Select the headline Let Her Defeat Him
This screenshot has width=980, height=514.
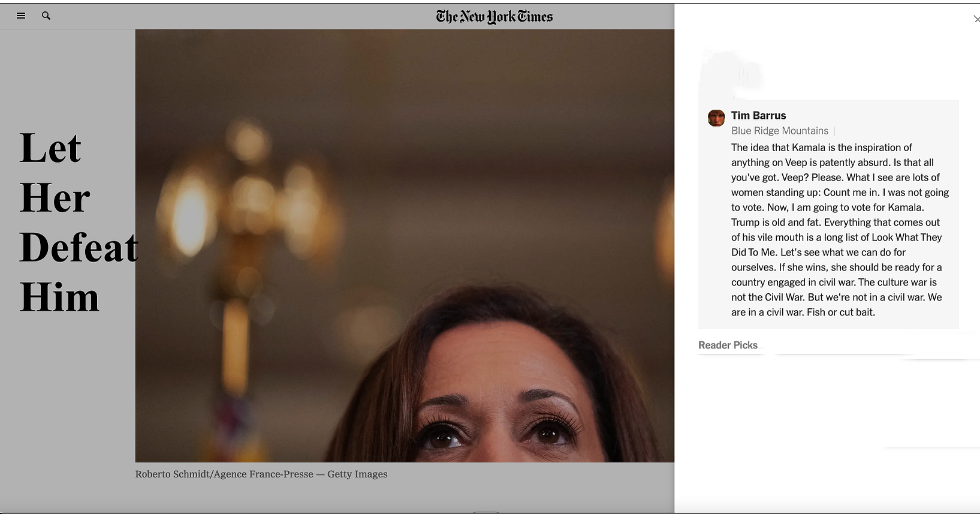click(79, 223)
